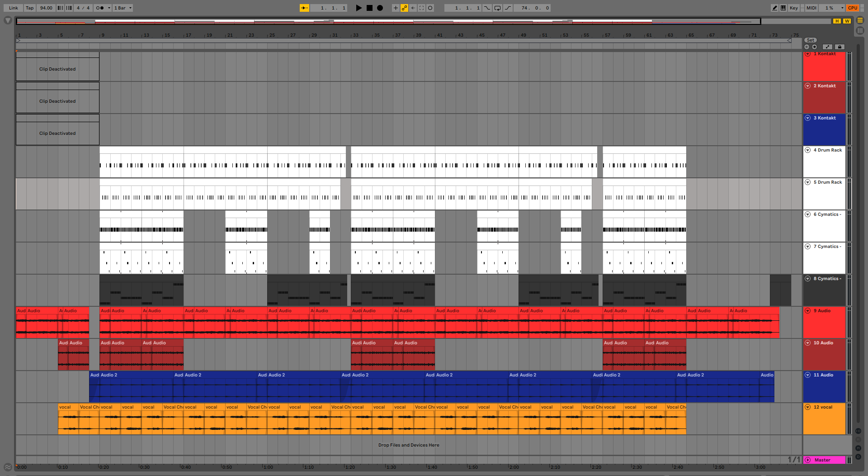Select the 12 vocal track header

pyautogui.click(x=824, y=419)
